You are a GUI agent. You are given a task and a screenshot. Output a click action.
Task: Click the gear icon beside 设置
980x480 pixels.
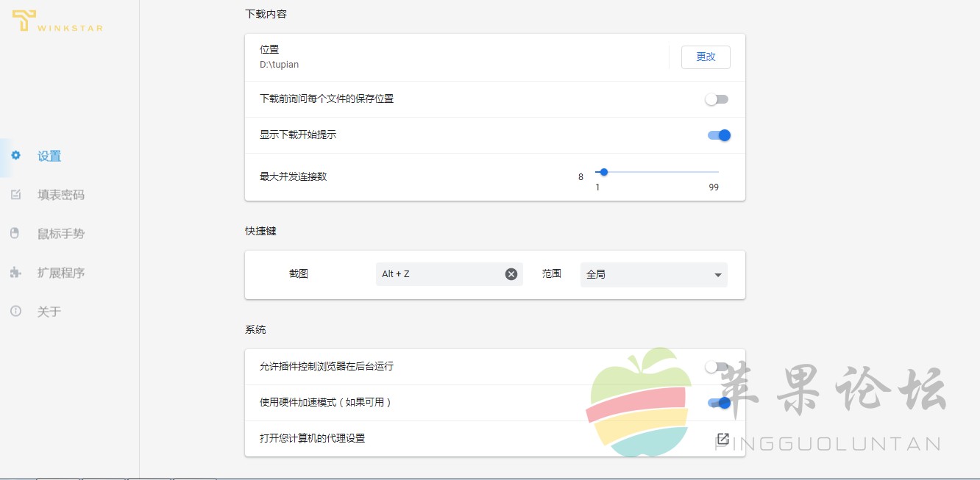coord(15,155)
